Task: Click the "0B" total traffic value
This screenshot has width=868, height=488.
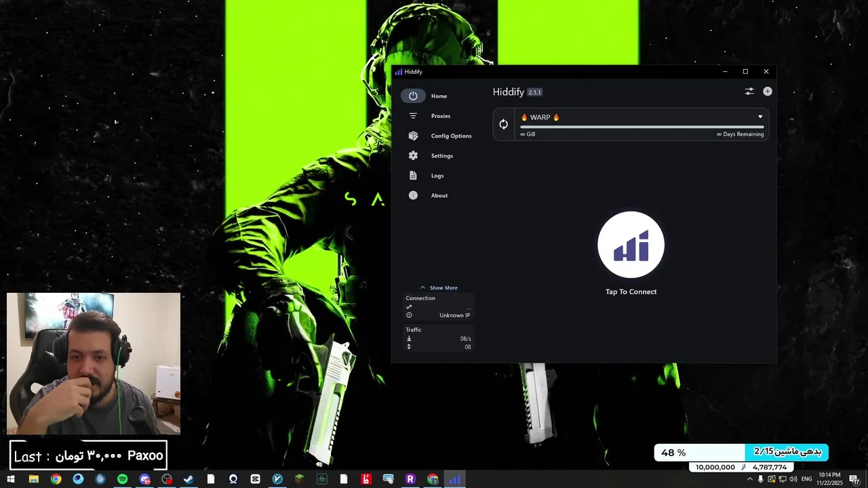Action: coord(468,347)
